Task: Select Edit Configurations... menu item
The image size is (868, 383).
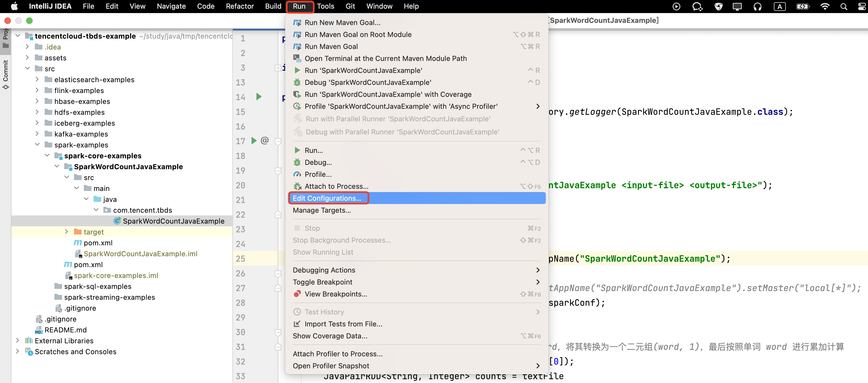Action: tap(327, 198)
